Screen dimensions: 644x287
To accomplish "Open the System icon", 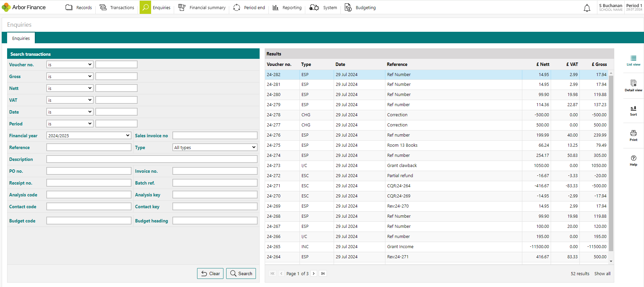I will 314,7.
